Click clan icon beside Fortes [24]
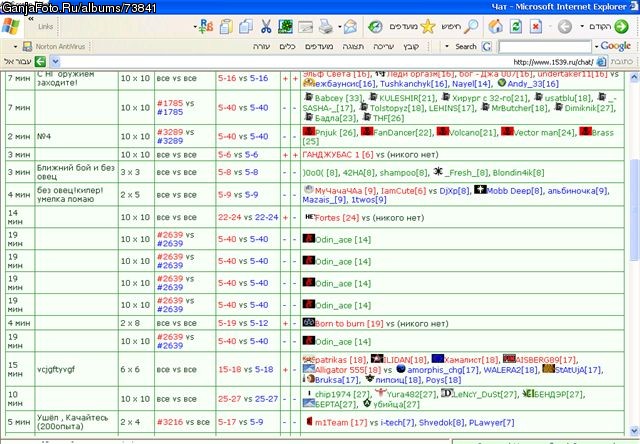The width and height of the screenshot is (640, 444). 309,217
